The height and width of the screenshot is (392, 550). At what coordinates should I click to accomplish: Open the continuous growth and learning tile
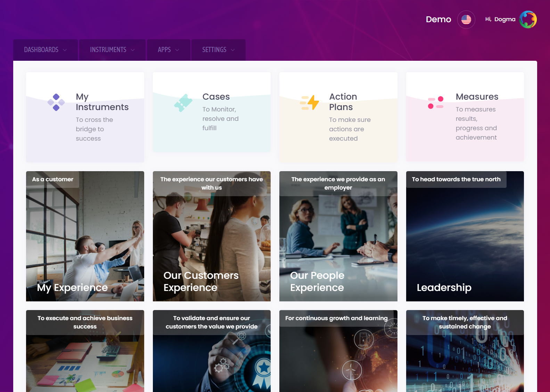coord(338,351)
